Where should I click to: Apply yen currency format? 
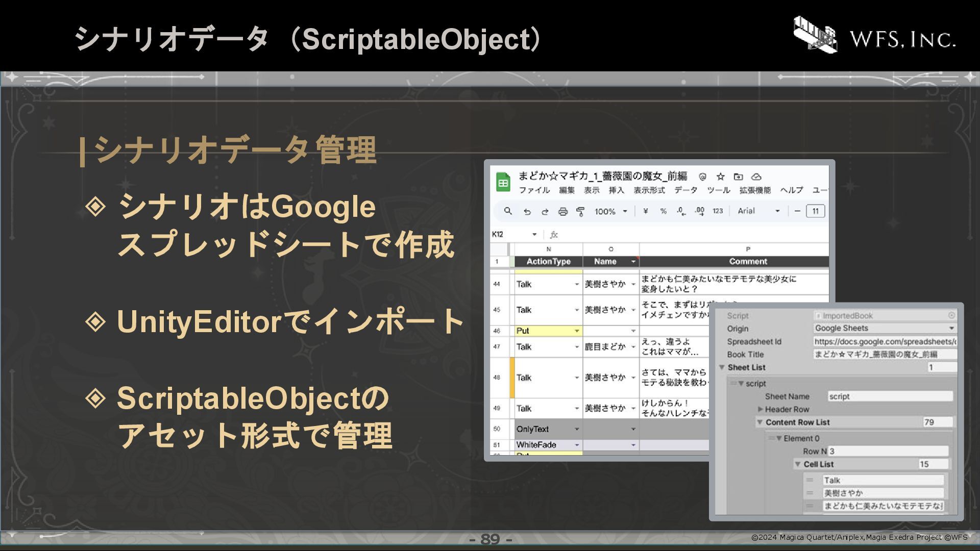point(646,211)
